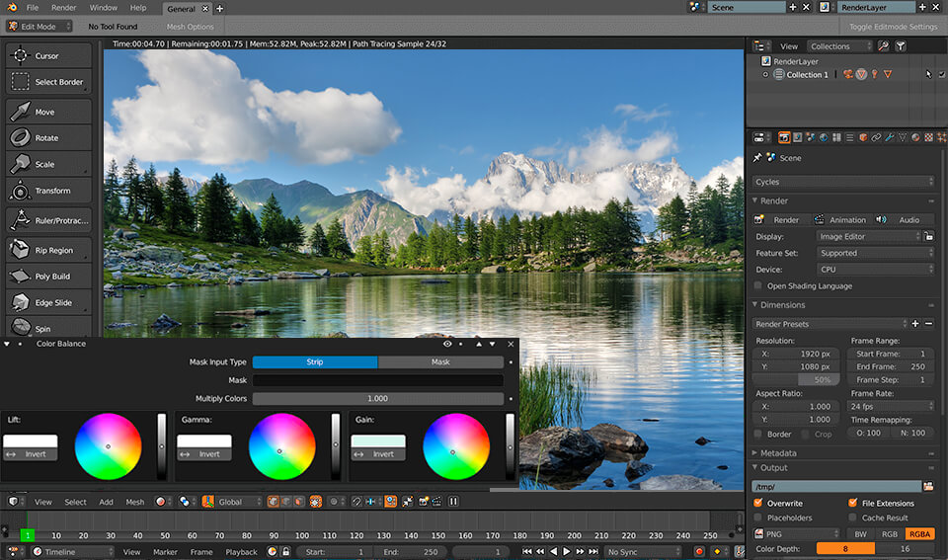Activate the Rip Region tool
The width and height of the screenshot is (948, 560).
click(x=48, y=250)
